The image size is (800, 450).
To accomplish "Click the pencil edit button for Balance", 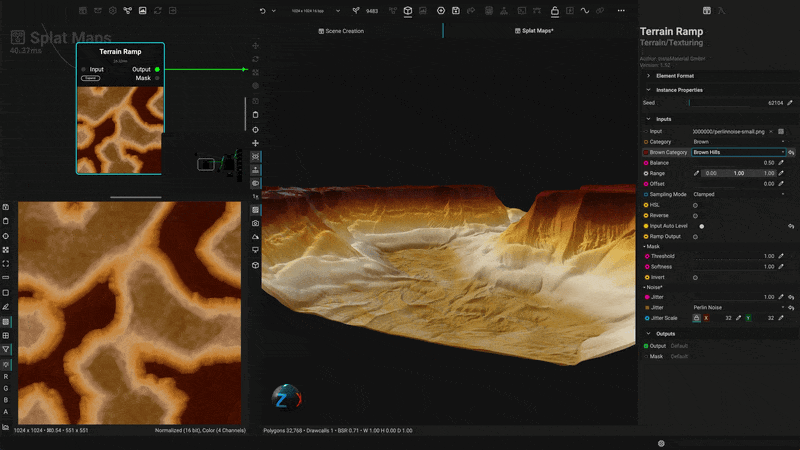I will (781, 163).
